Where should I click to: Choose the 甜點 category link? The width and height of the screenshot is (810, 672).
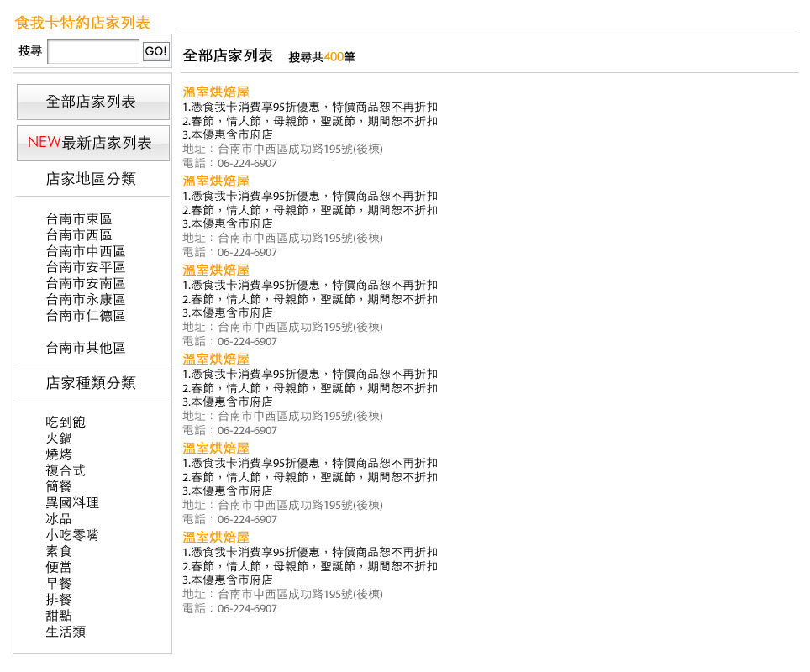coord(59,616)
